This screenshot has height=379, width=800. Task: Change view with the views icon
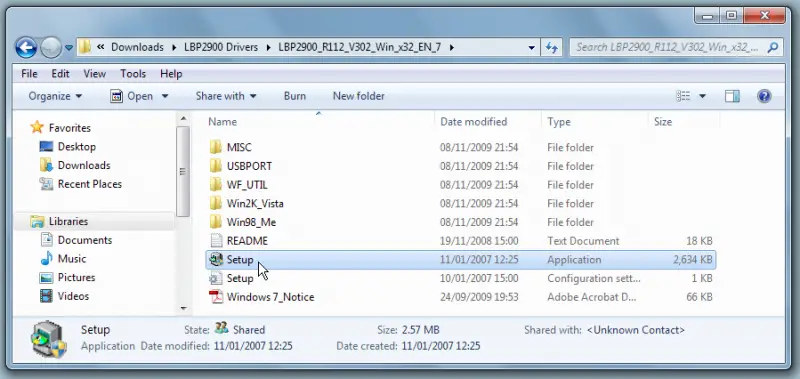pos(683,96)
